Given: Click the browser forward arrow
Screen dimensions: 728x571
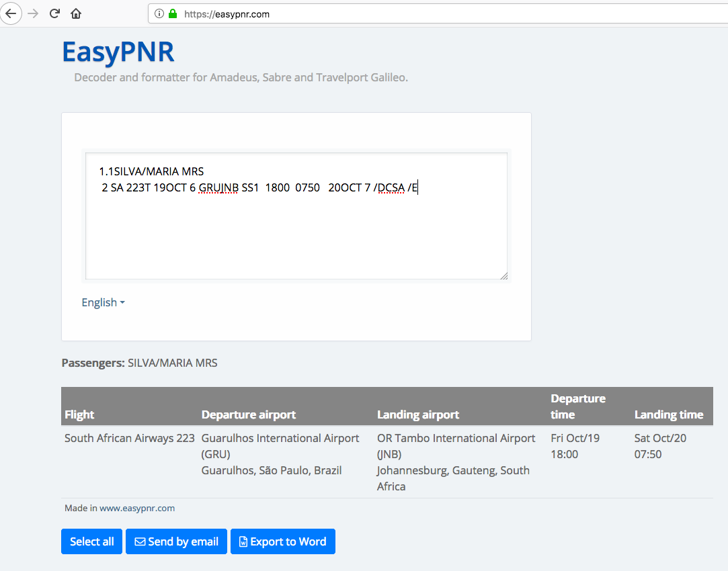Looking at the screenshot, I should pyautogui.click(x=32, y=13).
